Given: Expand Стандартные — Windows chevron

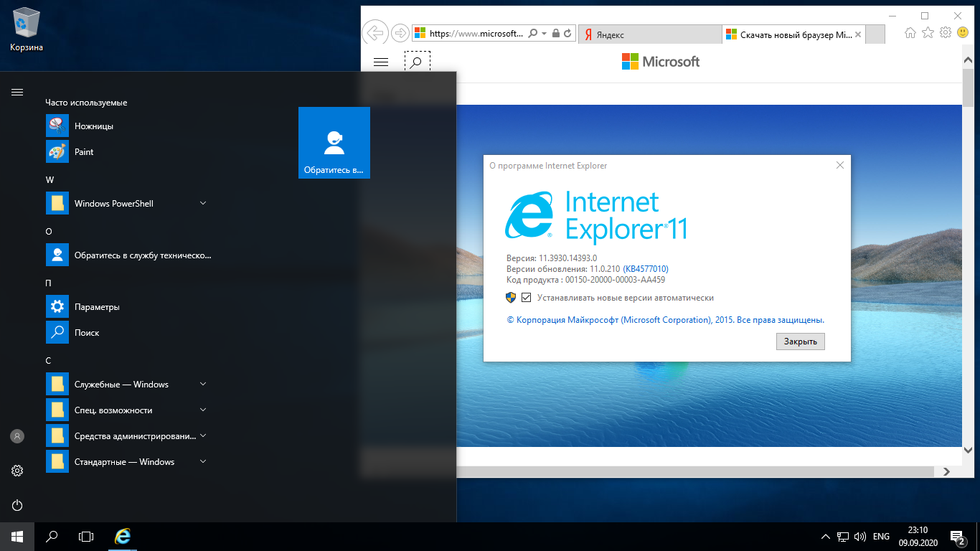Looking at the screenshot, I should point(203,461).
